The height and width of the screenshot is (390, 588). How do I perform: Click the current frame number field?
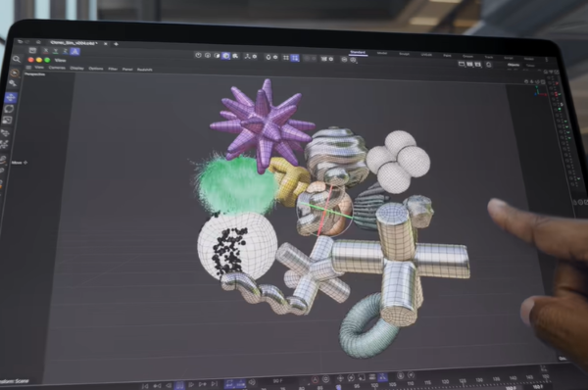(278, 381)
